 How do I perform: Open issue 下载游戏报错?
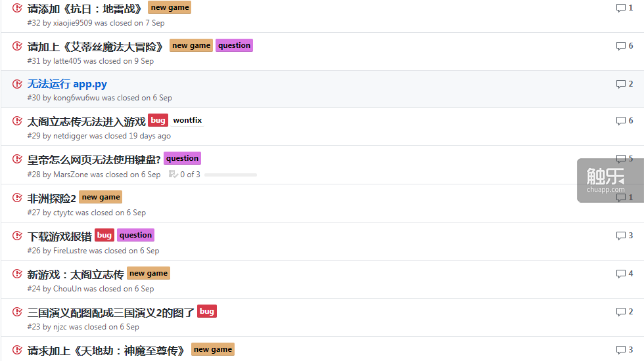click(x=60, y=236)
